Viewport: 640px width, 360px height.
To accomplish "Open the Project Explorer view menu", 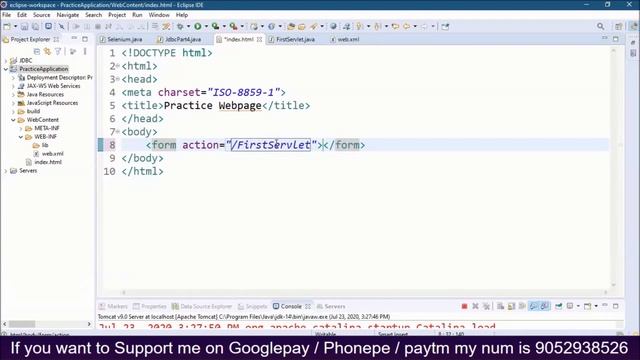I will tap(85, 51).
